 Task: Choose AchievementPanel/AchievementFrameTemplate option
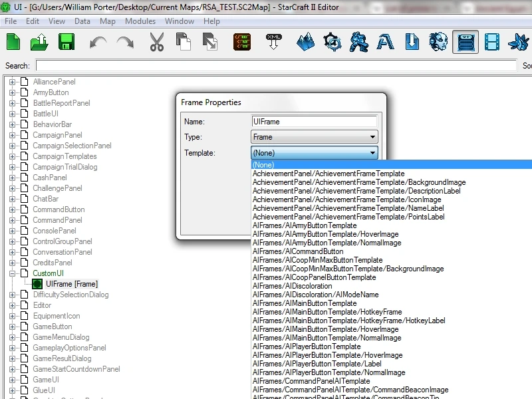(329, 174)
